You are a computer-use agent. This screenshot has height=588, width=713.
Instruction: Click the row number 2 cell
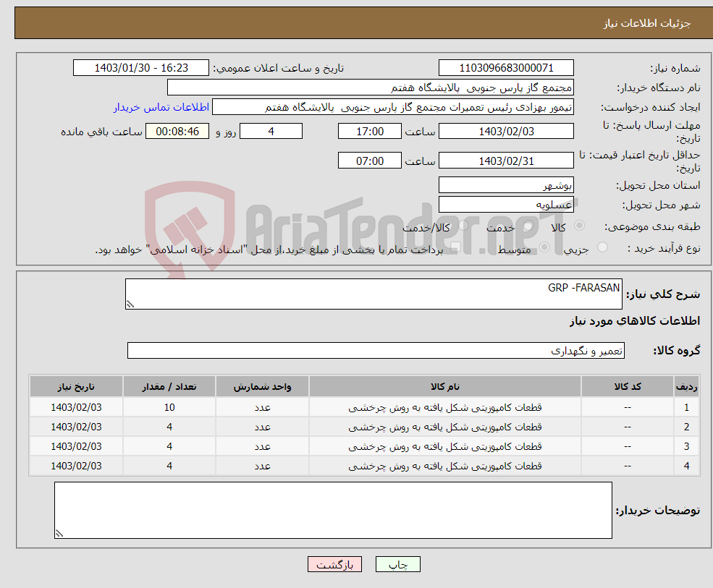687,427
